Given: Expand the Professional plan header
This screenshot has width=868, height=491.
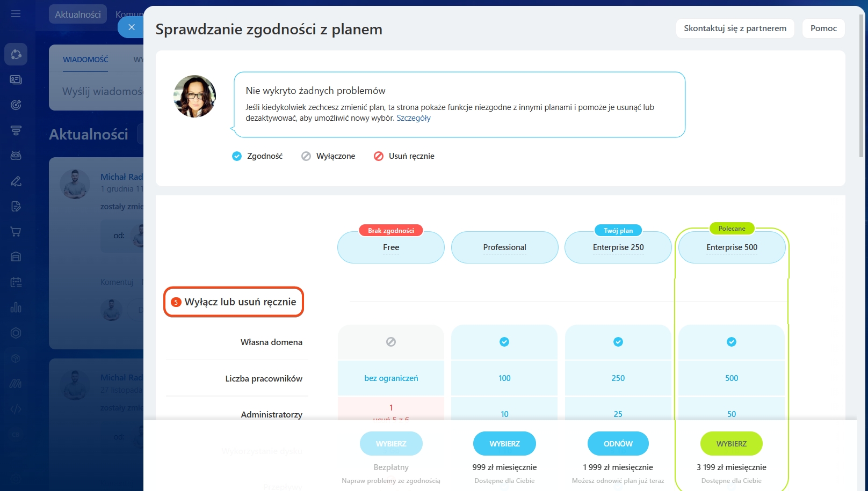Looking at the screenshot, I should 504,247.
